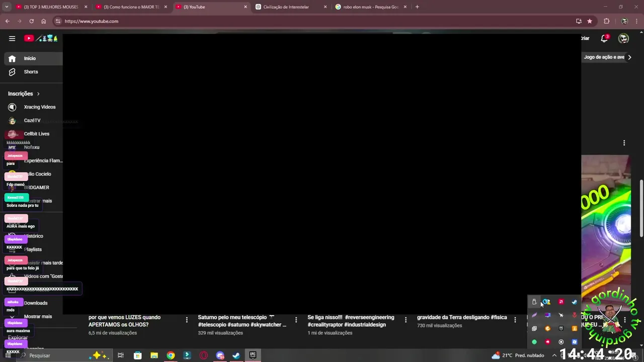This screenshot has width=644, height=362.
Task: Click the YouTube logo
Action: (x=41, y=38)
